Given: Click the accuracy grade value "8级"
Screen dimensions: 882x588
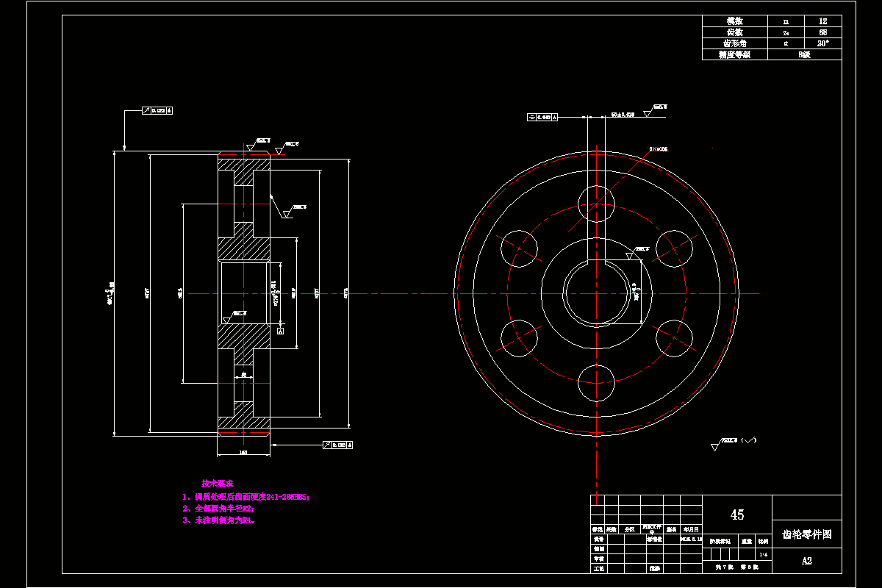Looking at the screenshot, I should tap(805, 54).
